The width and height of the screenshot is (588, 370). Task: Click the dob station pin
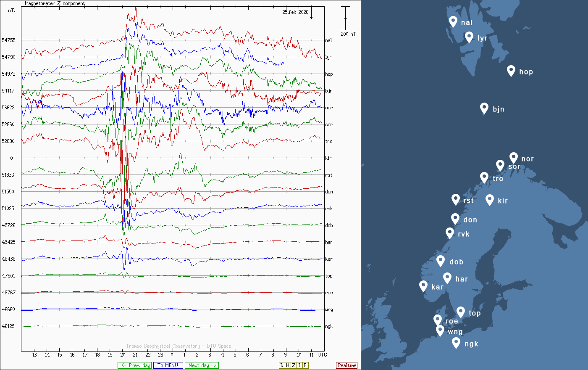tap(441, 261)
